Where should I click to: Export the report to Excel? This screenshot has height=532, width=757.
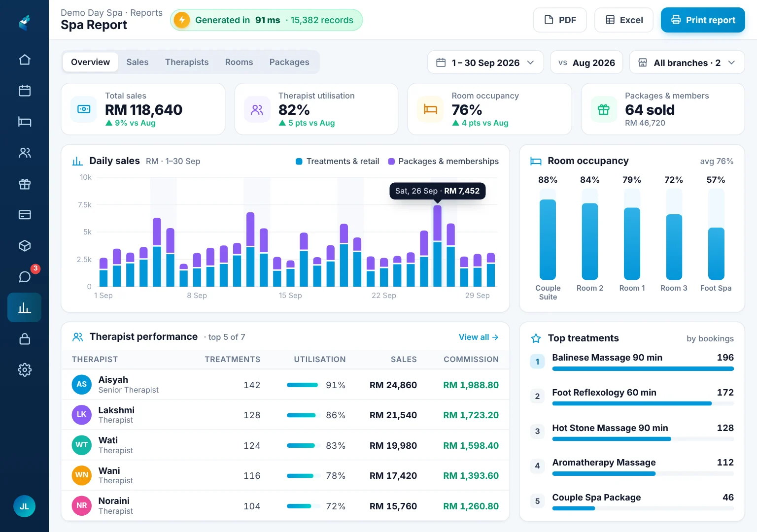[x=624, y=20]
